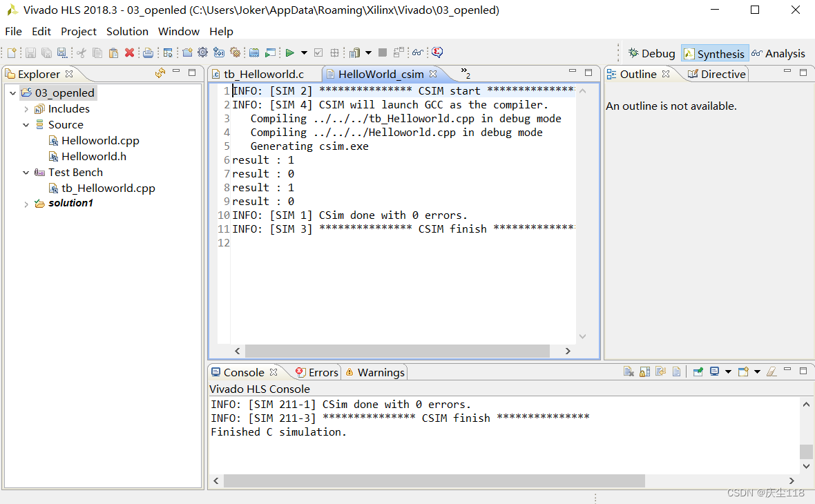Open Project Settings gear icon
The height and width of the screenshot is (504, 815).
coord(202,52)
